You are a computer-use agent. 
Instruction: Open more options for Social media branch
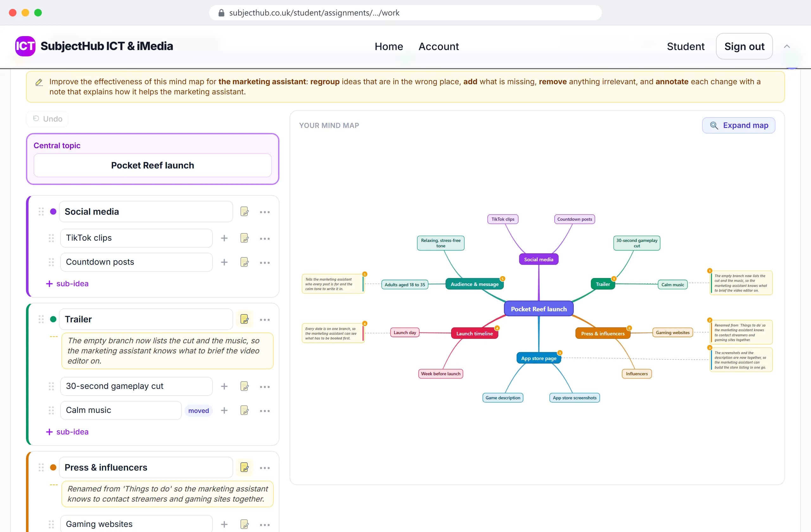[265, 212]
